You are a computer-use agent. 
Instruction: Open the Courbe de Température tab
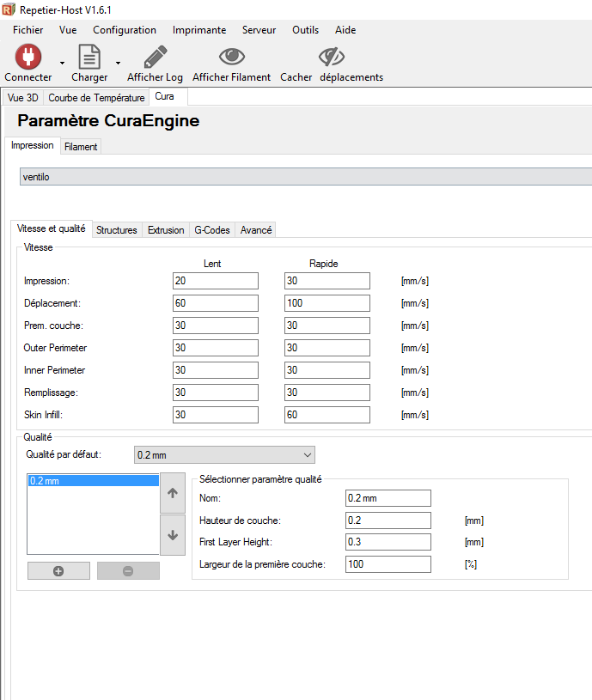(96, 98)
